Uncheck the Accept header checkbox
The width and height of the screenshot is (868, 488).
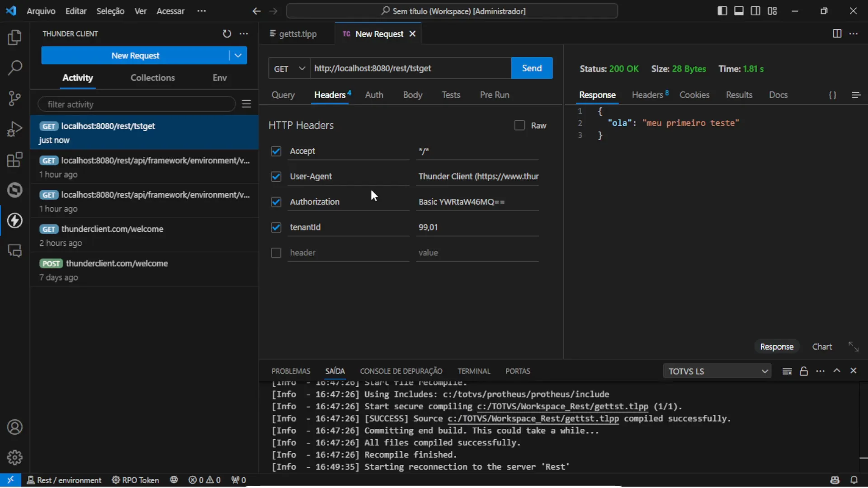(x=276, y=151)
